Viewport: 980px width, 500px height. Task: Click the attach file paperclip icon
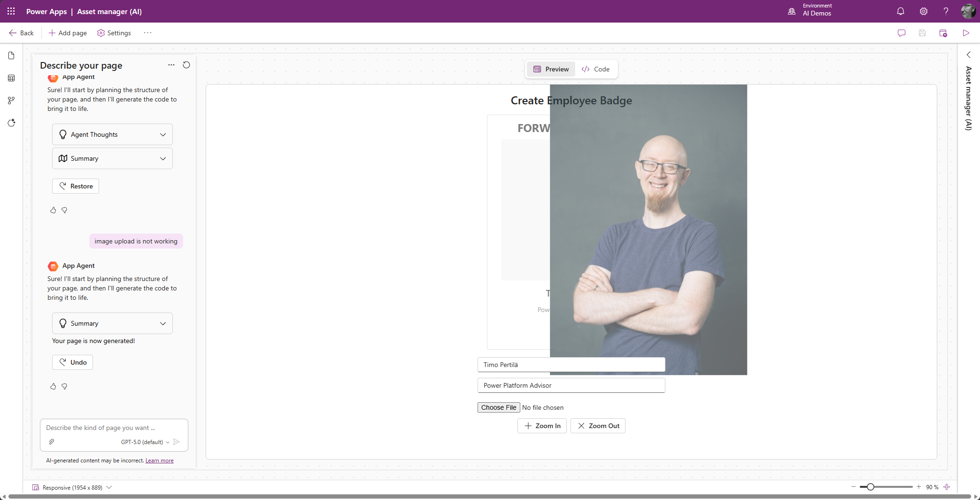click(x=52, y=442)
